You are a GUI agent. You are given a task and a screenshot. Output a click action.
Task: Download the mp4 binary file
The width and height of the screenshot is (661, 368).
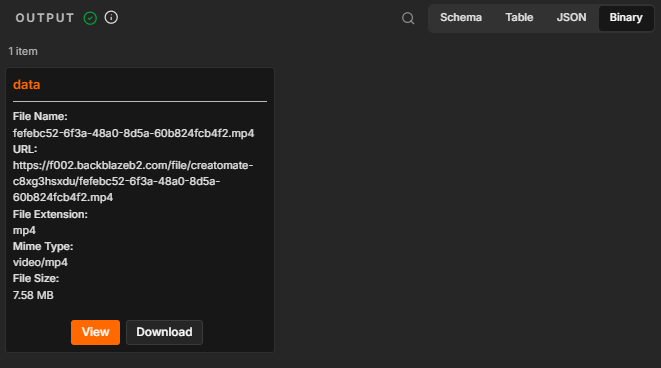[164, 332]
